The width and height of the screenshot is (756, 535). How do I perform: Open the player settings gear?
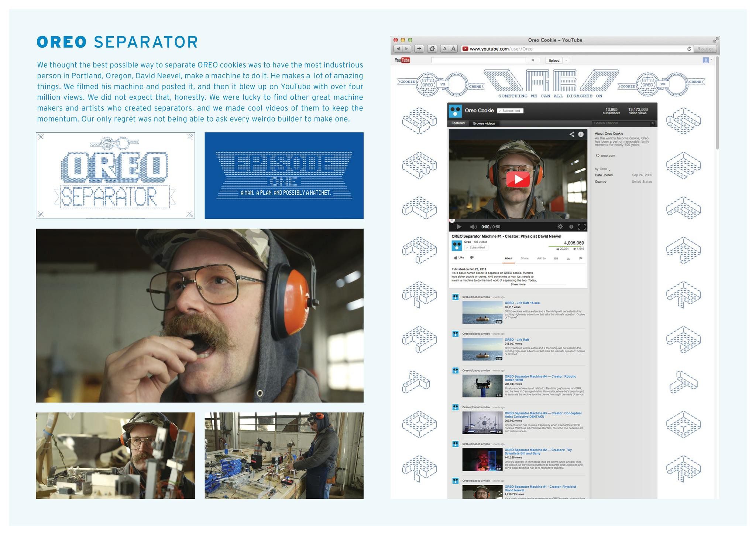click(560, 227)
